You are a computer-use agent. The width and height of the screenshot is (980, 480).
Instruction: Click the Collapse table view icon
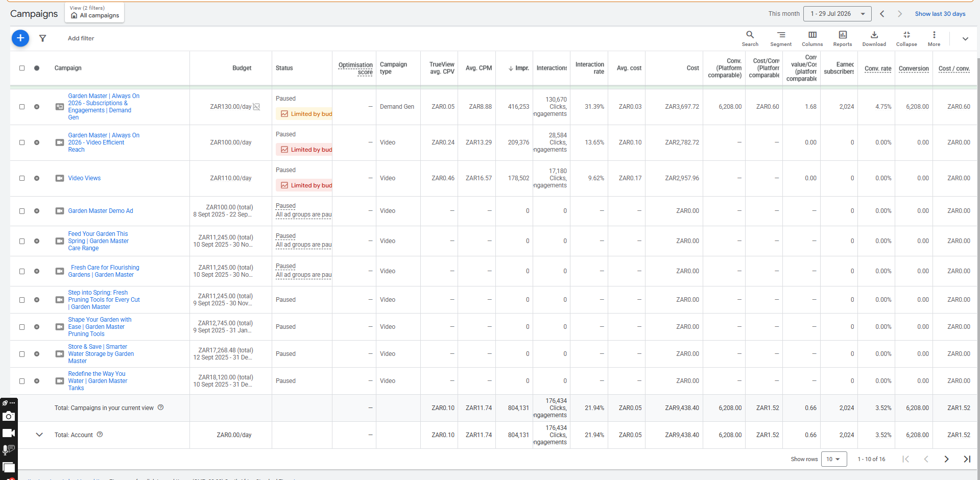pyautogui.click(x=906, y=38)
